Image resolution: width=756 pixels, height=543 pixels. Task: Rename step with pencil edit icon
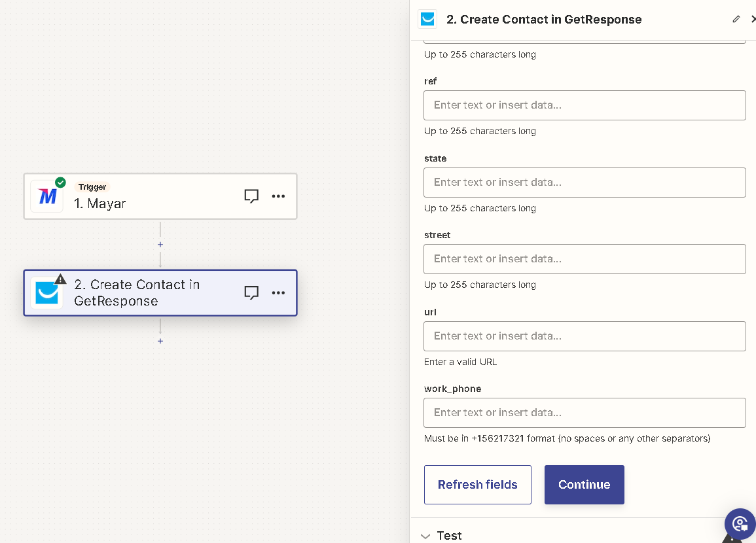pyautogui.click(x=736, y=19)
